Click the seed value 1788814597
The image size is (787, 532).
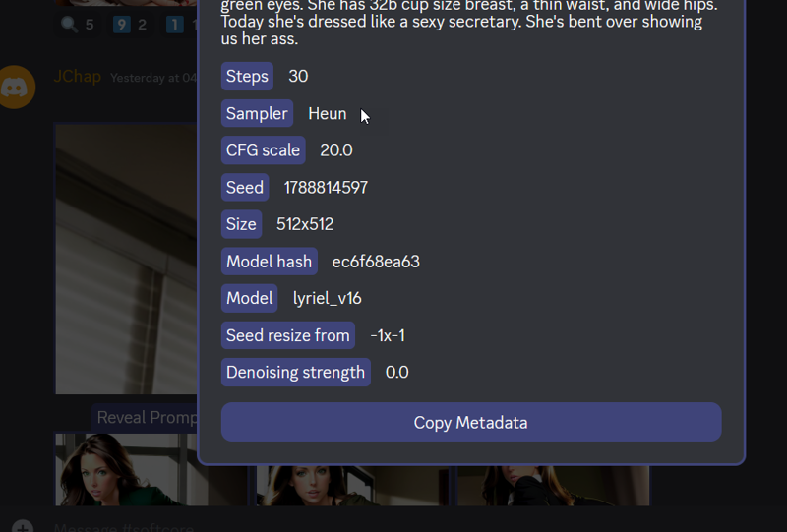(x=326, y=188)
